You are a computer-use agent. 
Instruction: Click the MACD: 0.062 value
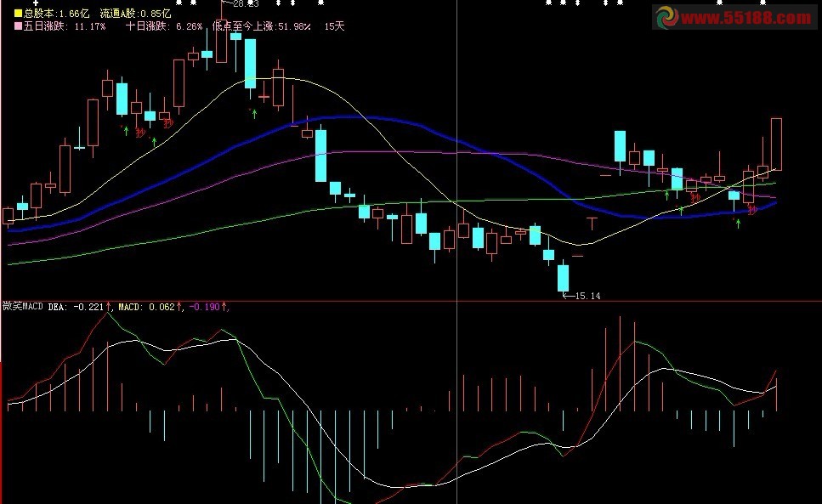point(146,307)
